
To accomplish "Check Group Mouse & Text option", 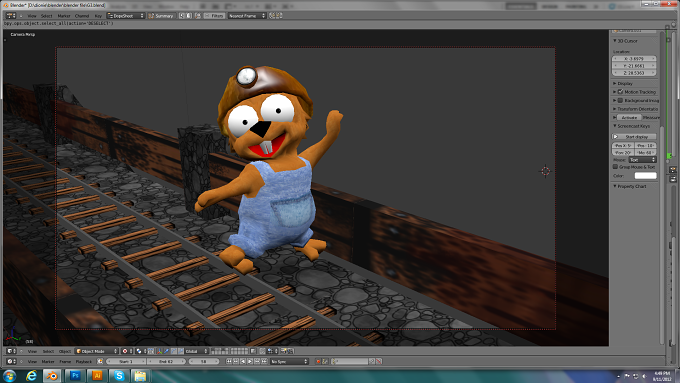I will click(x=615, y=167).
